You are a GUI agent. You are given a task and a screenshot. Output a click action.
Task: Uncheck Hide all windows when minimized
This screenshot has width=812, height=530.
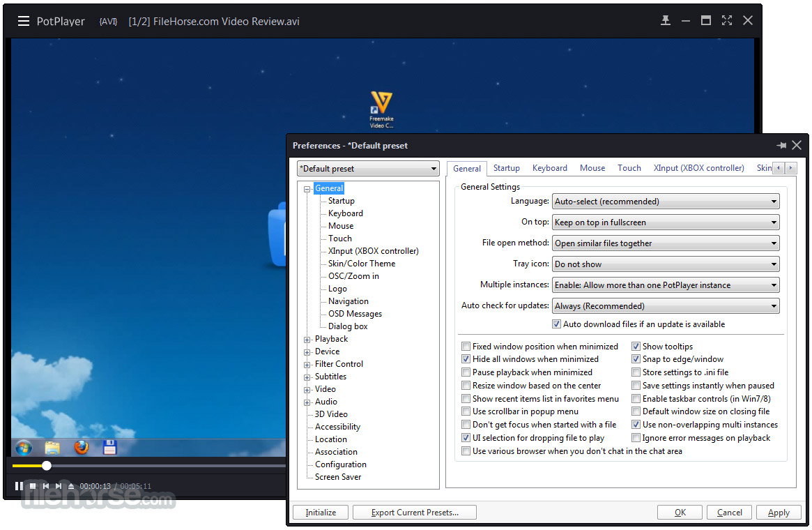tap(466, 359)
